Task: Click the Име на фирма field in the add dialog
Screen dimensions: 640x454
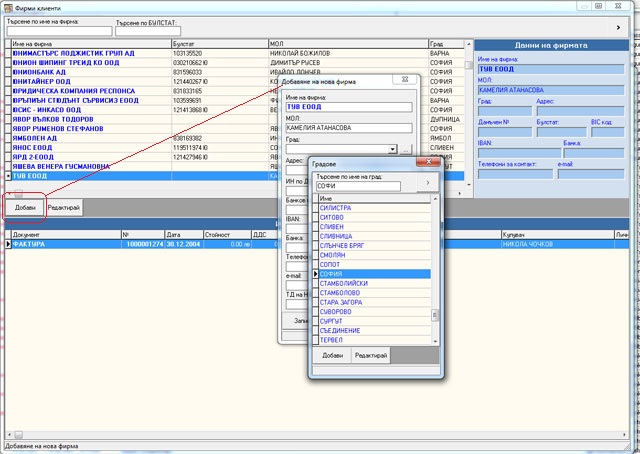Action: point(349,107)
